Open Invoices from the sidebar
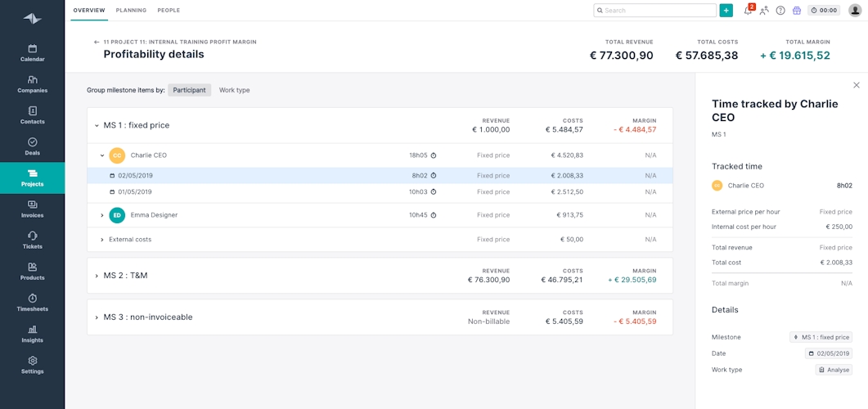Viewport: 868px width, 409px height. point(32,209)
